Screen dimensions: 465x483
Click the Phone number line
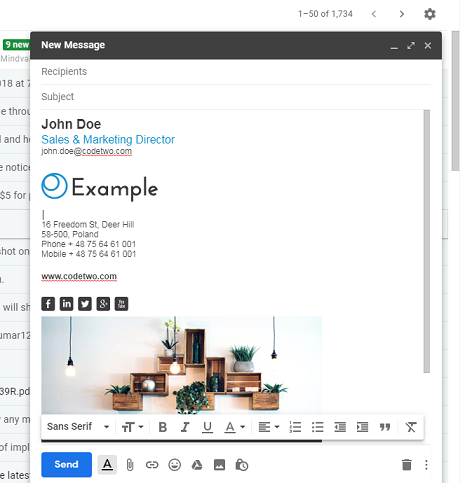coord(89,244)
